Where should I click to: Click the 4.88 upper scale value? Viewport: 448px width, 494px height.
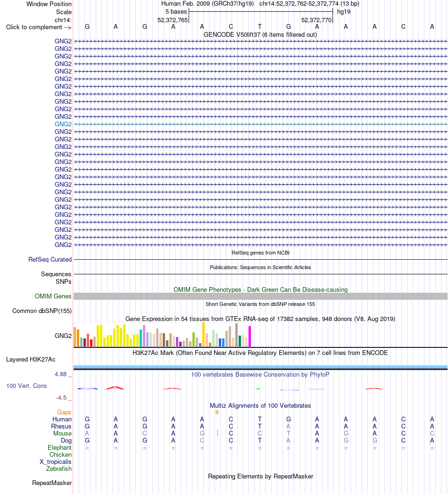click(x=60, y=374)
